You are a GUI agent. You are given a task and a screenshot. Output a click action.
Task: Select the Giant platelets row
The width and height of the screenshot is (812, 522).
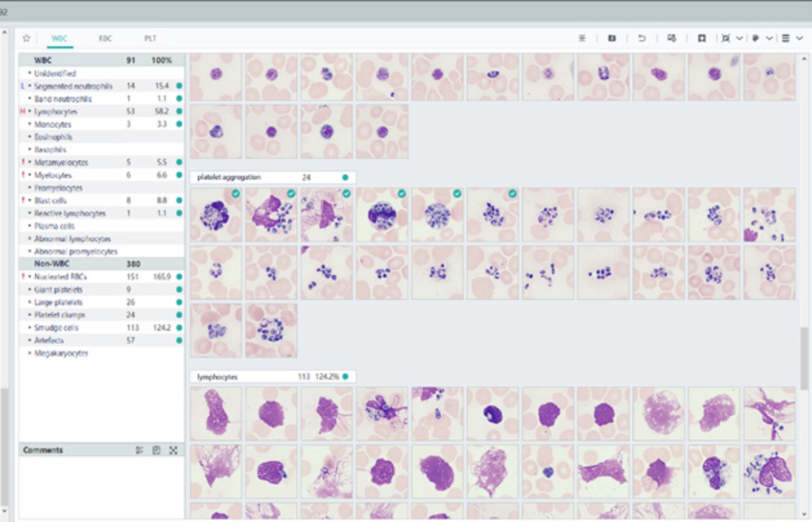point(101,289)
